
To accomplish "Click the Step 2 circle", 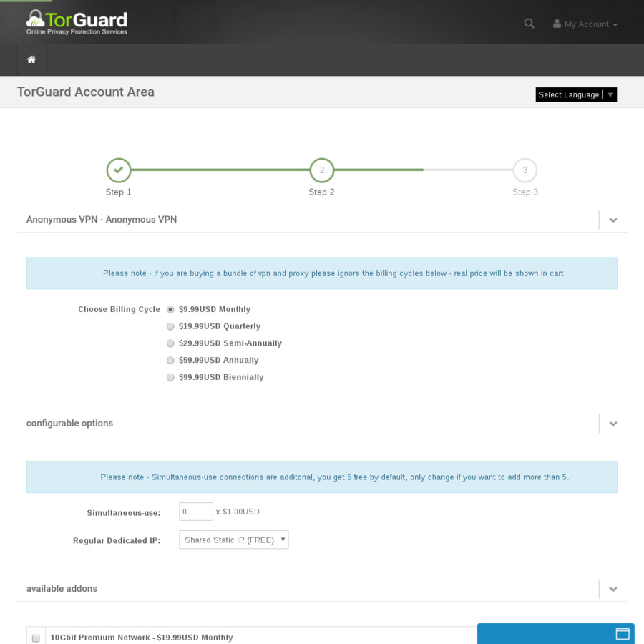I will [x=321, y=170].
